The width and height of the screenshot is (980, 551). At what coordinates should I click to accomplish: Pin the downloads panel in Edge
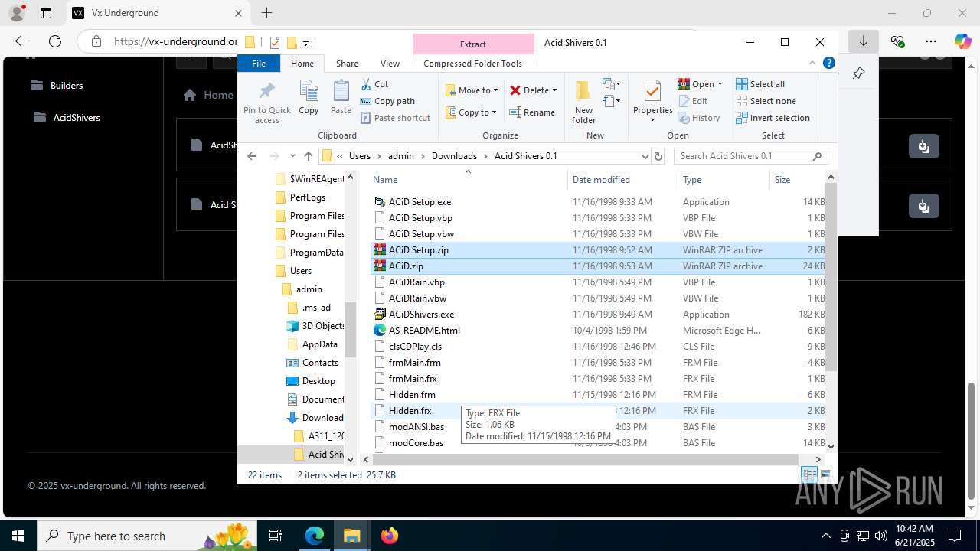tap(858, 73)
